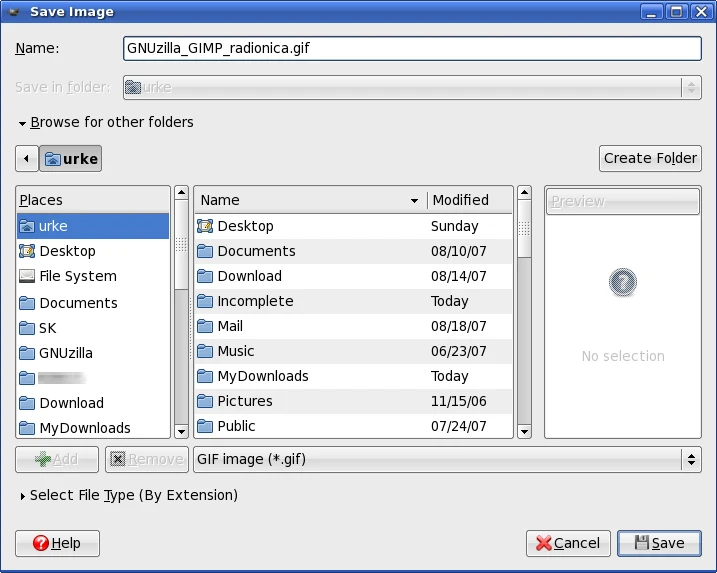Click the 07/24/07 date for Public
Screen dimensions: 717x573
pos(459,426)
